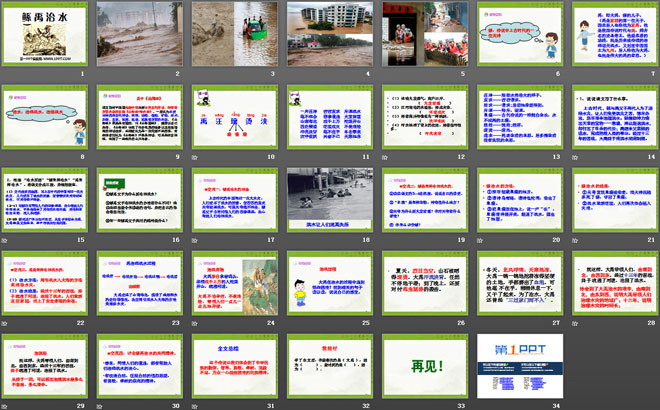Select slide 29 thumbnail
Image resolution: width=660 pixels, height=410 pixels.
coord(45,366)
